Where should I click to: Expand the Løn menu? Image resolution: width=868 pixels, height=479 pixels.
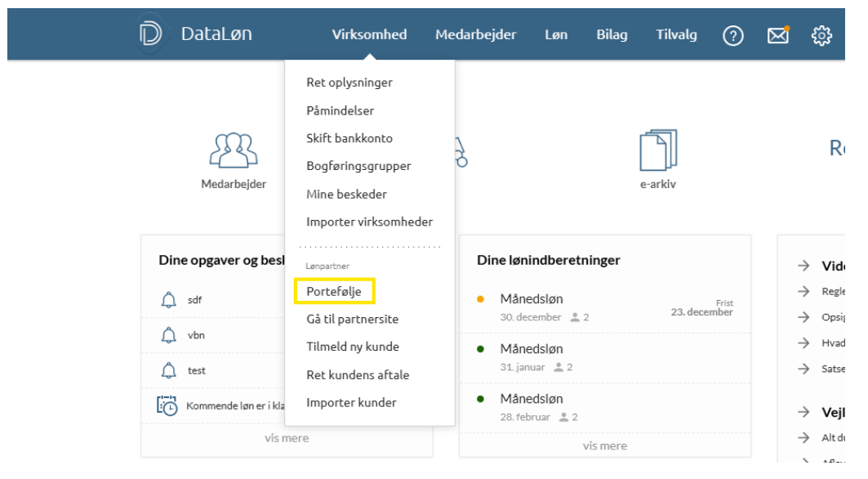pyautogui.click(x=556, y=34)
